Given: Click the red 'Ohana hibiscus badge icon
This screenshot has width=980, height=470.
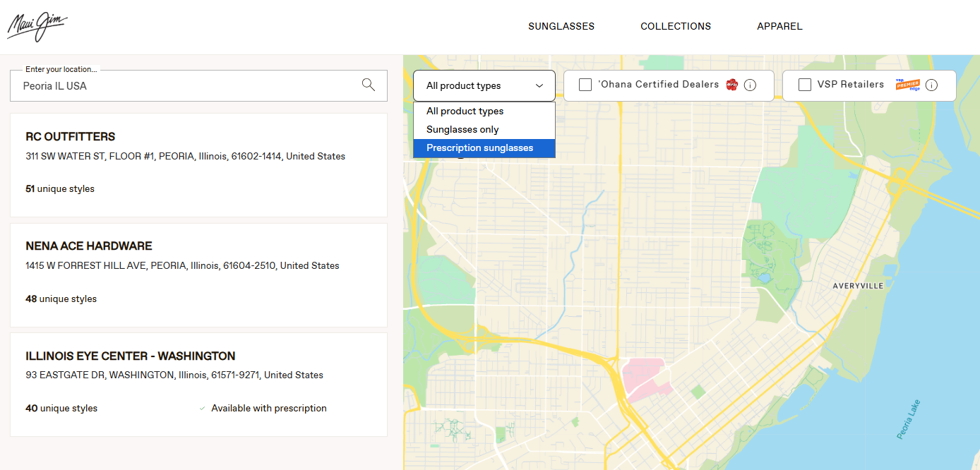Looking at the screenshot, I should coord(732,85).
